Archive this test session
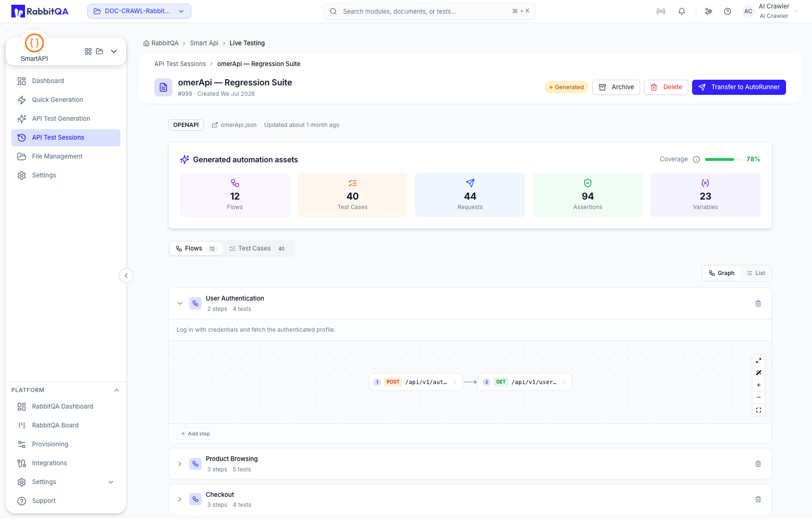The image size is (812, 519). click(x=616, y=87)
